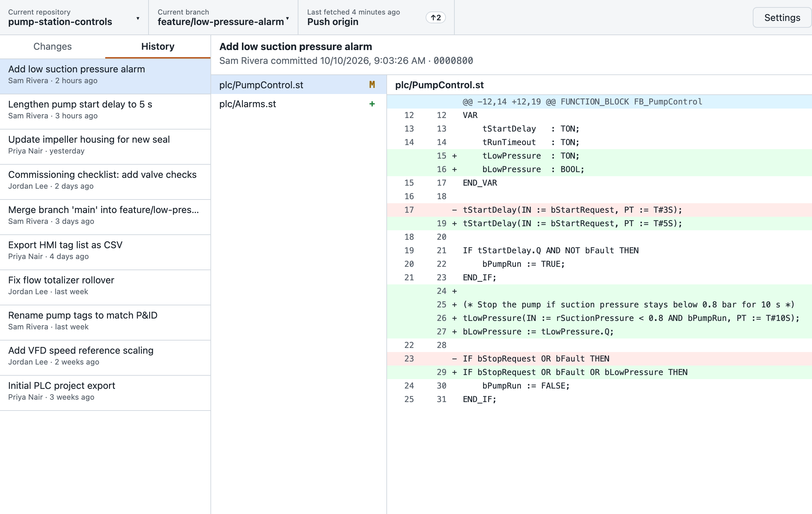Select commit Initial PLC project export
The width and height of the screenshot is (812, 514).
(105, 393)
